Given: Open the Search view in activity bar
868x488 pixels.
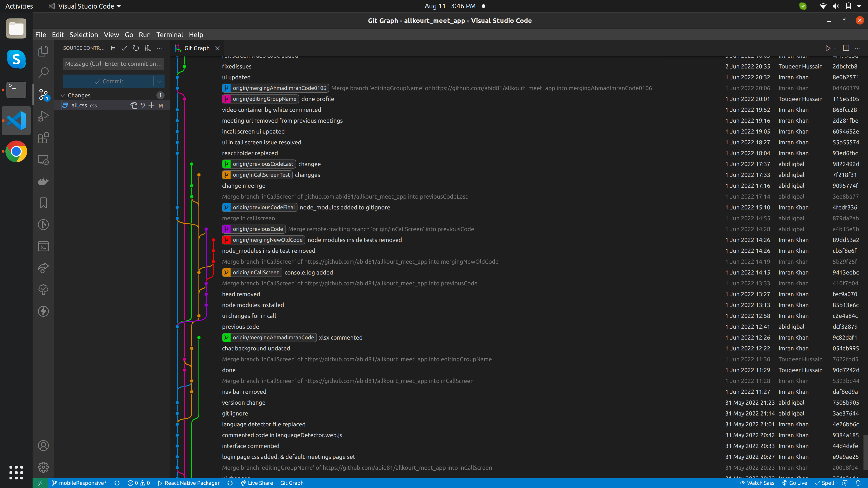Looking at the screenshot, I should tap(43, 72).
